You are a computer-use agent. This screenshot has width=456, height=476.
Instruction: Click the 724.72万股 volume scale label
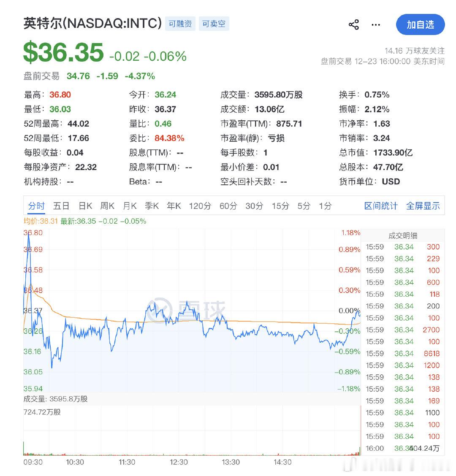coord(42,412)
